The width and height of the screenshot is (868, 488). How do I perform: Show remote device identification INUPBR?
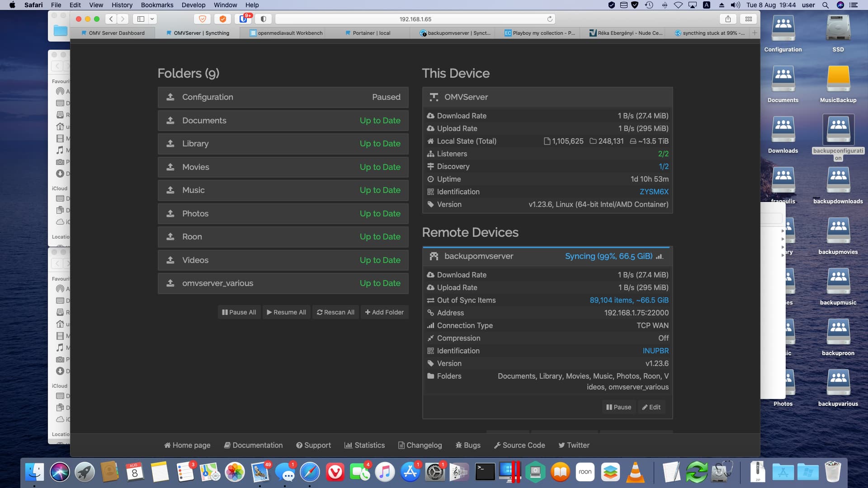coord(656,351)
